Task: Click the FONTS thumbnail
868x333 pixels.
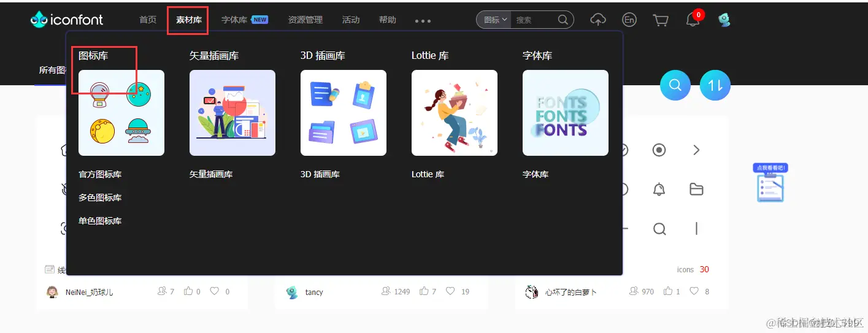Action: point(566,113)
